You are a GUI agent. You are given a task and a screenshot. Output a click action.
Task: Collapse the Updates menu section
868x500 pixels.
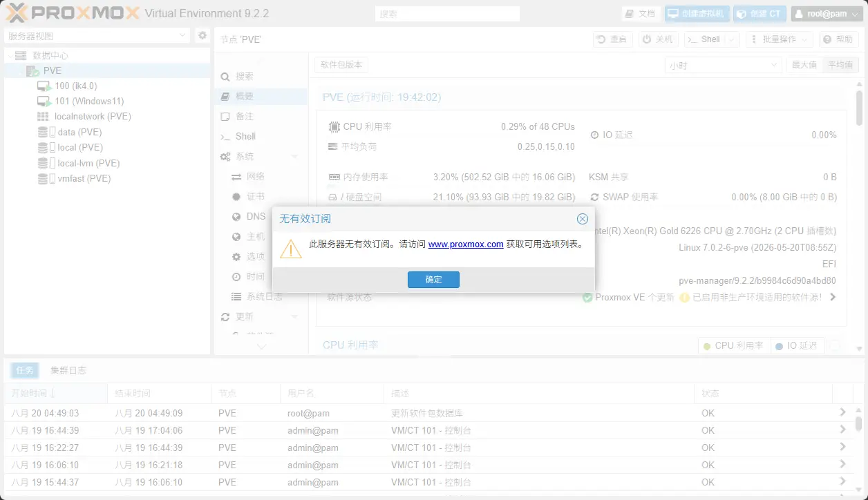tap(294, 317)
